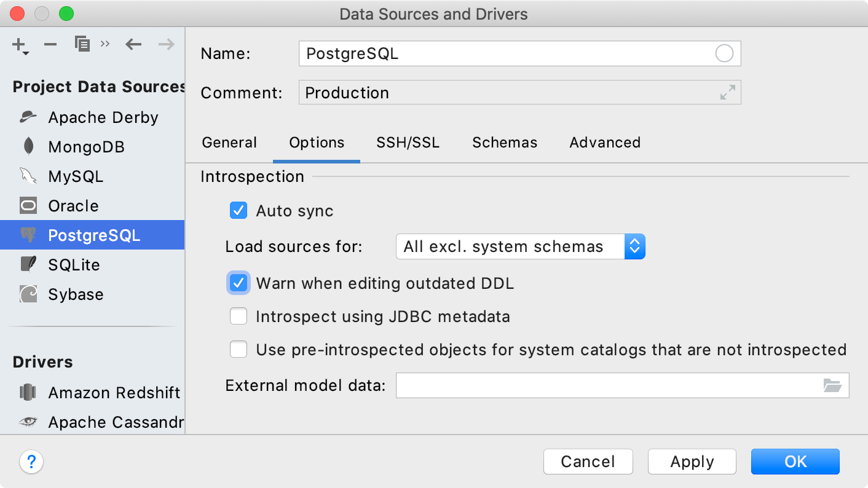Check Use pre-introspected objects option

pyautogui.click(x=238, y=349)
